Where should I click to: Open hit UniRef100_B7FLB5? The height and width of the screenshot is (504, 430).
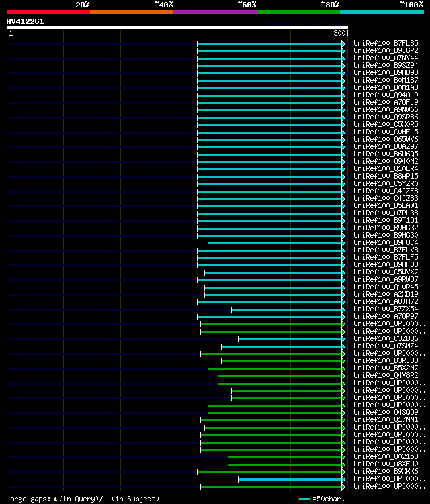[386, 43]
